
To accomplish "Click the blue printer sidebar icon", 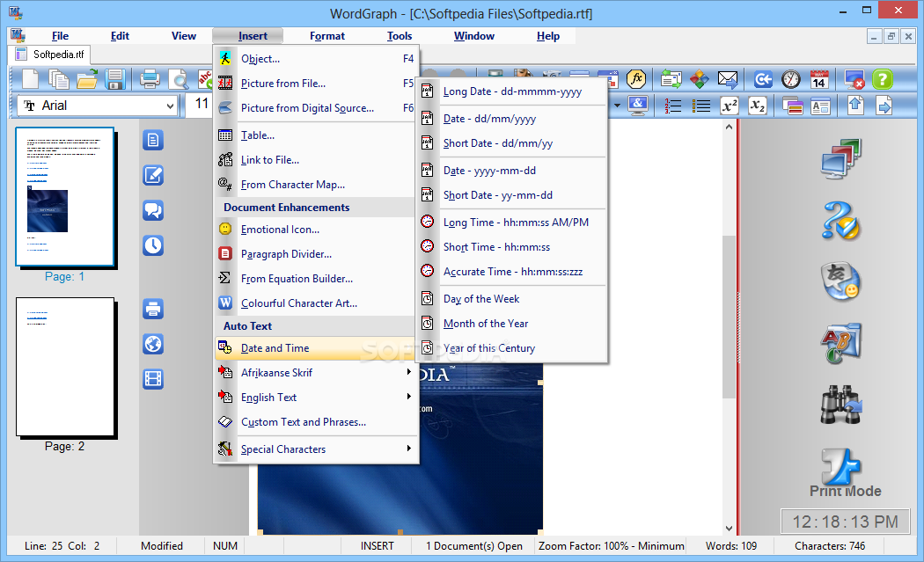I will coord(153,309).
